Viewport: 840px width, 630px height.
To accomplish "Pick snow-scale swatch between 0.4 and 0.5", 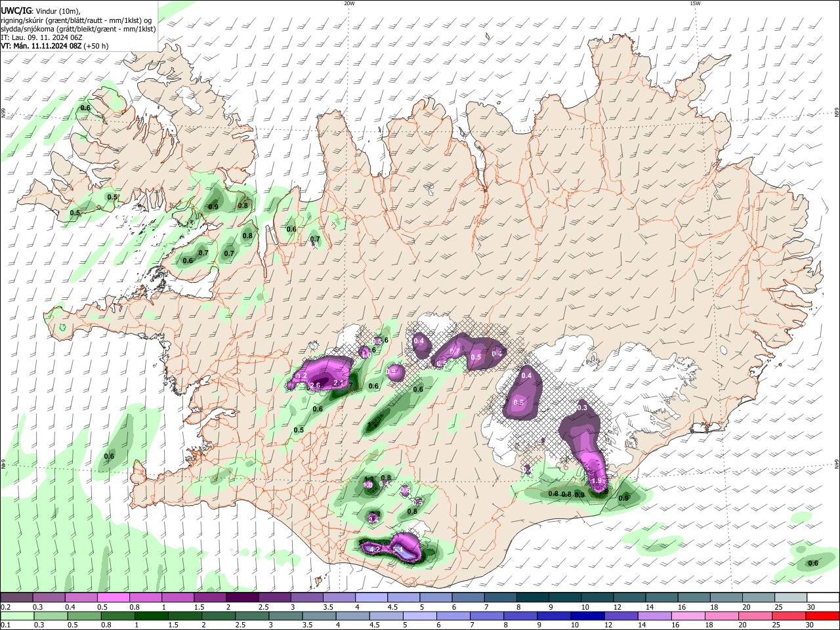I will coord(81,598).
